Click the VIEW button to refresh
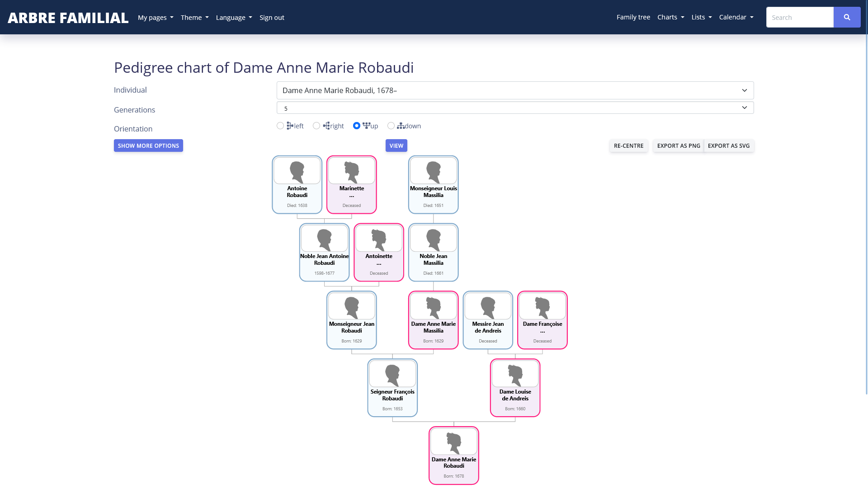The image size is (868, 488). point(396,145)
